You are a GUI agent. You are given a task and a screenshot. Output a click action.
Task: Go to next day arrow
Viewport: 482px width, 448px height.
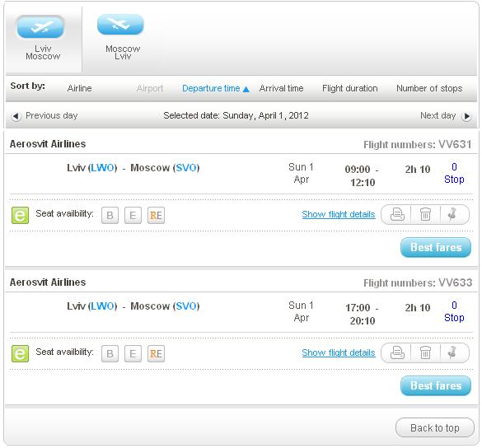tap(467, 116)
